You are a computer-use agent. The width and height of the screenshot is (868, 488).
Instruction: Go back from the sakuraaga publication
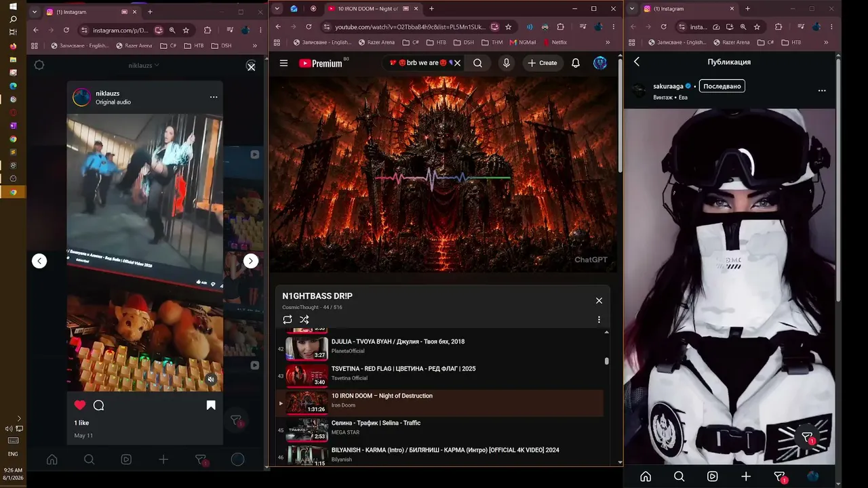[637, 62]
